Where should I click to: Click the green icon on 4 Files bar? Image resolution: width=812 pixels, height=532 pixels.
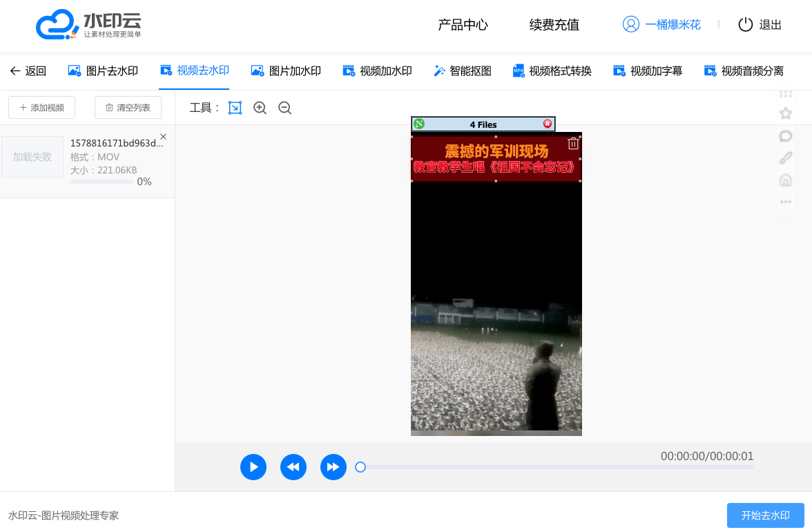click(419, 124)
